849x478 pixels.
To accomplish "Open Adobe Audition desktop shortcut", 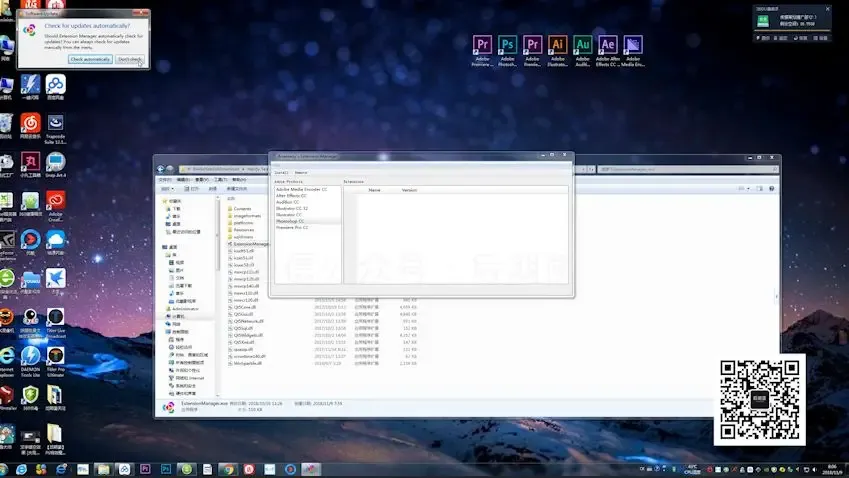I will pos(582,51).
